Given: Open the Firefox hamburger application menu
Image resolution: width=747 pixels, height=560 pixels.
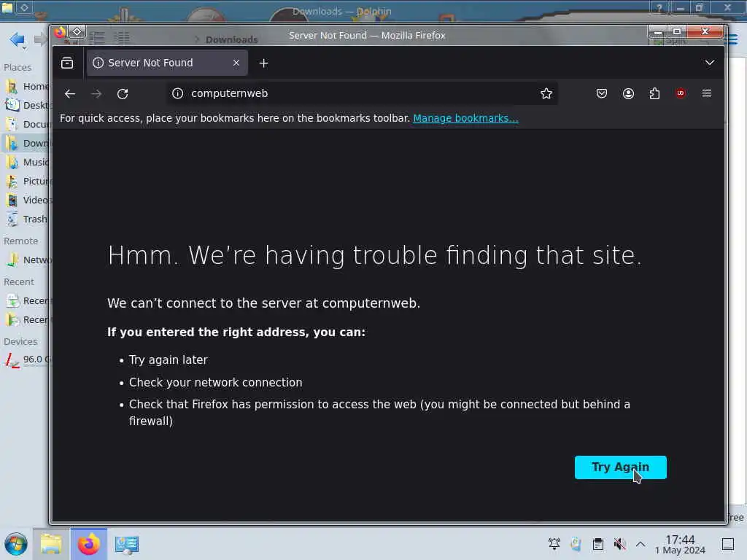Looking at the screenshot, I should click(x=706, y=93).
